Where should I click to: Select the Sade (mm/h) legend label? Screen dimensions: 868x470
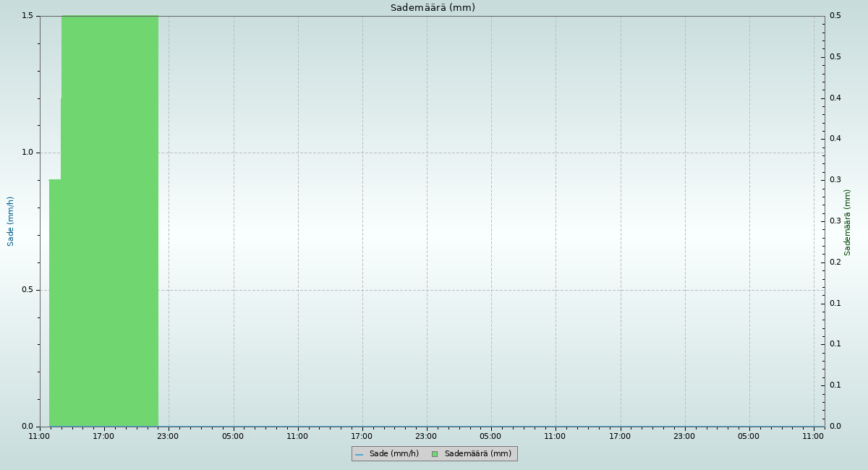(393, 454)
